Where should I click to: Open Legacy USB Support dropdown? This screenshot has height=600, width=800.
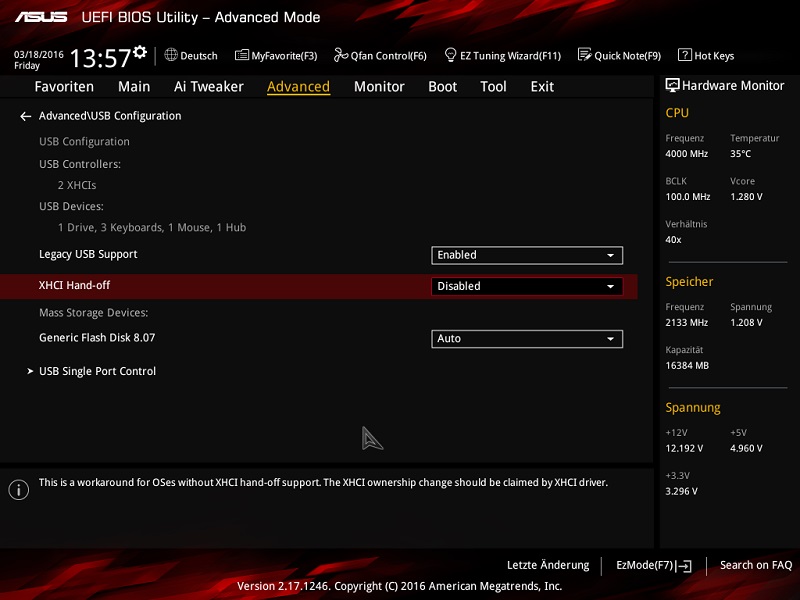click(x=527, y=255)
